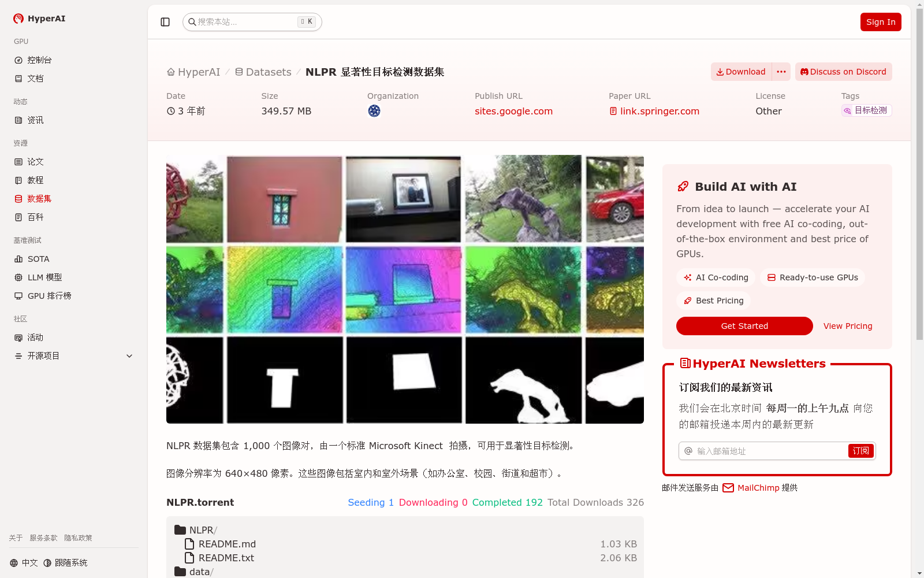Open View Pricing link
This screenshot has height=578, width=924.
click(x=848, y=326)
